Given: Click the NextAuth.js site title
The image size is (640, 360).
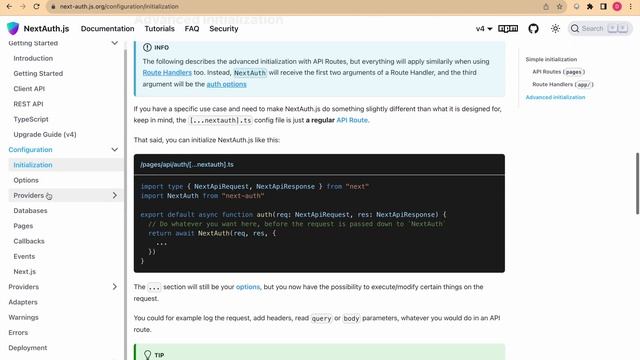Looking at the screenshot, I should [x=46, y=29].
